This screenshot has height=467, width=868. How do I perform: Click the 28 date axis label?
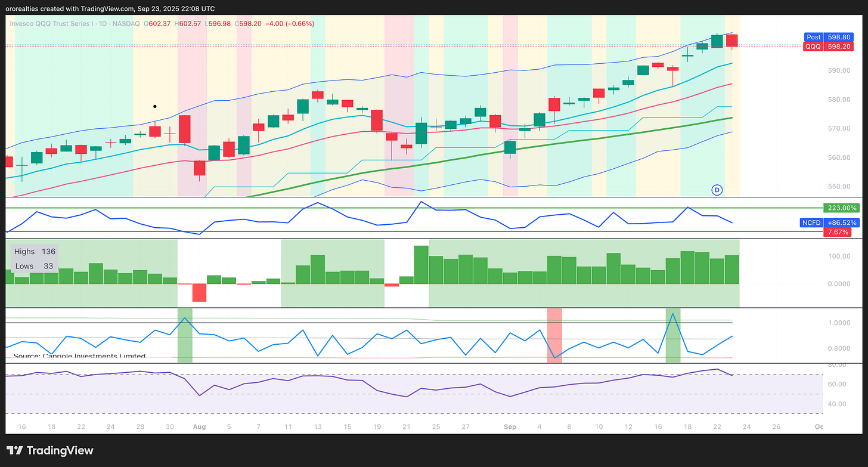140,427
